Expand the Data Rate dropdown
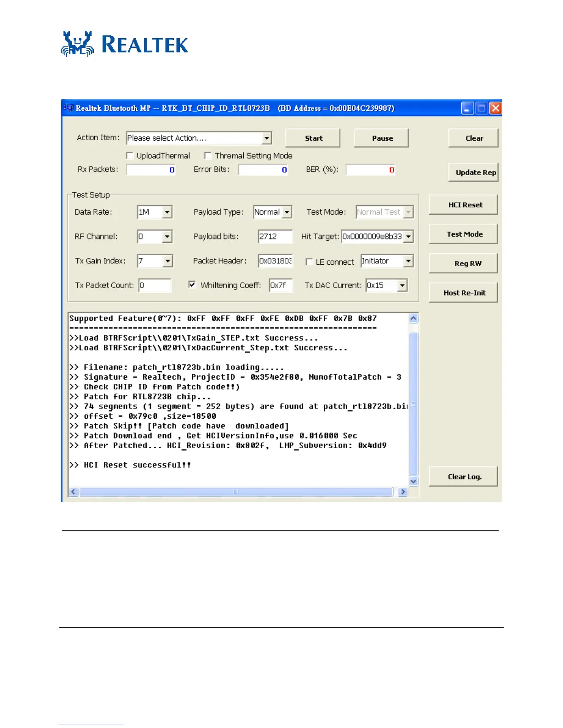563x728 pixels. tap(167, 212)
